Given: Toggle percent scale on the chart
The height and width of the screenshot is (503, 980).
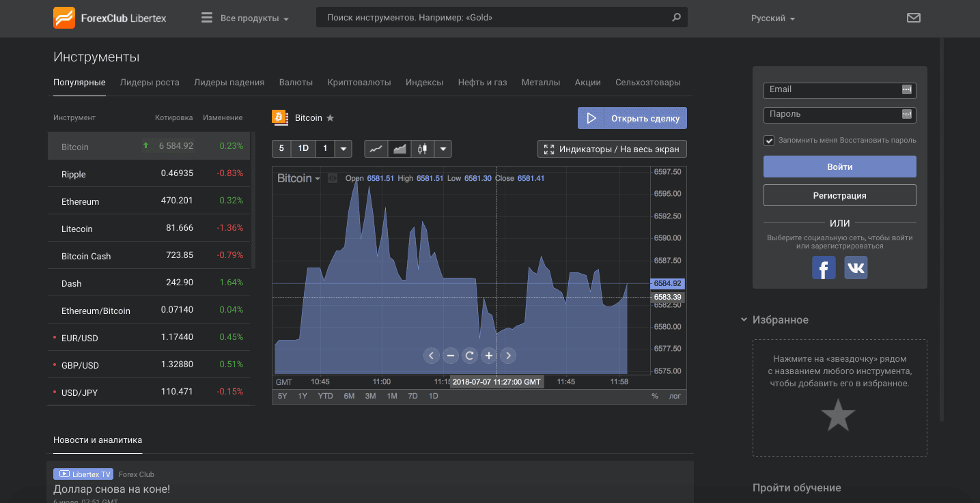Looking at the screenshot, I should 655,396.
